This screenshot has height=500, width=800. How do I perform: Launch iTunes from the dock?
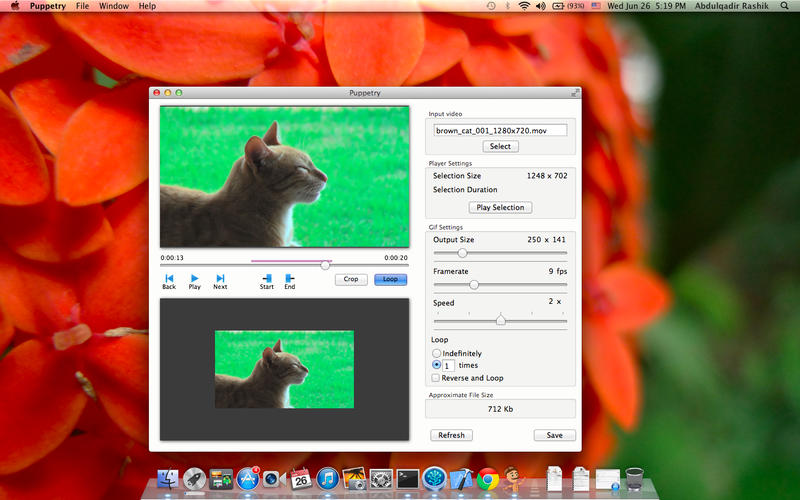(x=327, y=479)
